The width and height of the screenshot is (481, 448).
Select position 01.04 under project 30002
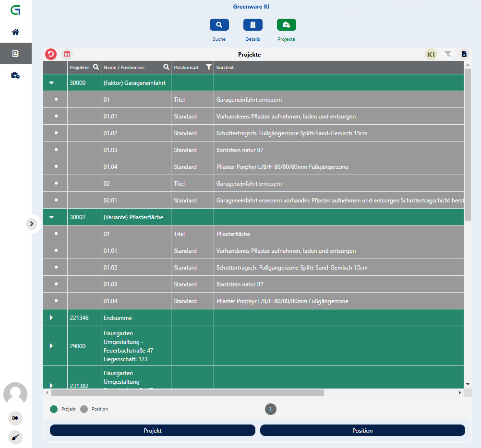pyautogui.click(x=110, y=301)
